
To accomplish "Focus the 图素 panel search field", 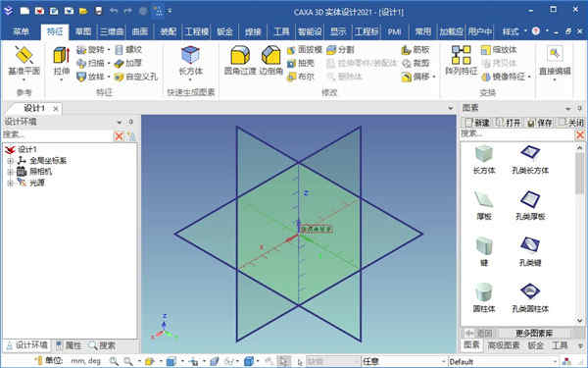I will (517, 134).
